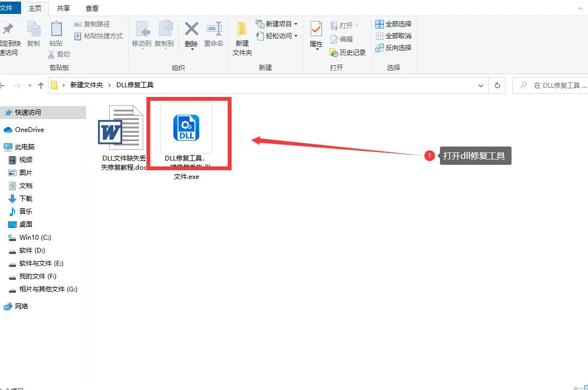Click 新建文件夹 in the address path
The height and width of the screenshot is (390, 588).
pyautogui.click(x=87, y=85)
